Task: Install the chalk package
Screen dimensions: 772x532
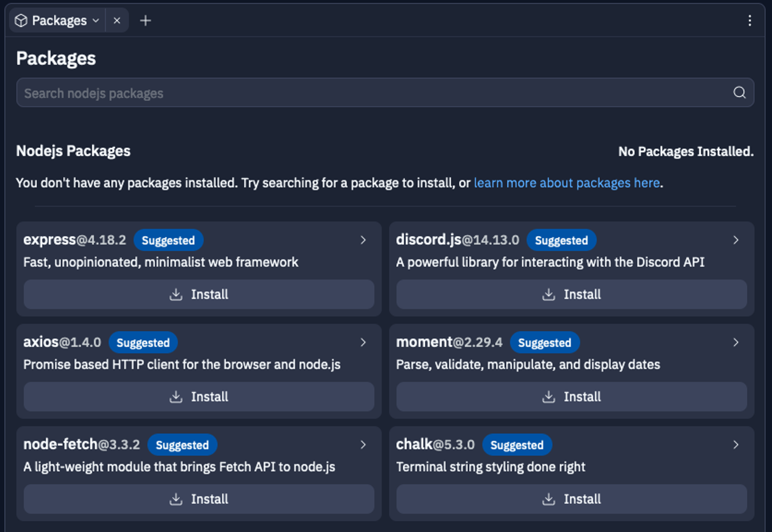Action: (x=571, y=499)
